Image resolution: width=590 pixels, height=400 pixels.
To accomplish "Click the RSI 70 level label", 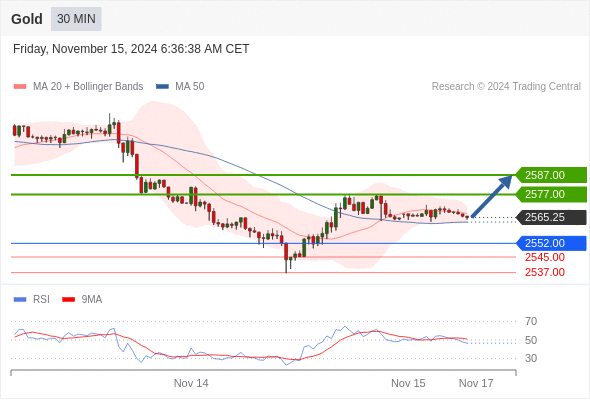I will (x=531, y=322).
